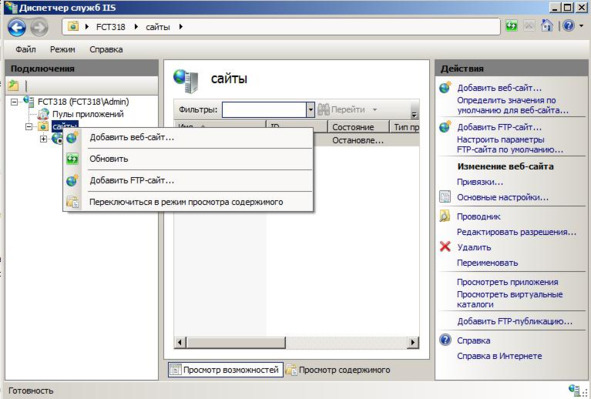The height and width of the screenshot is (399, 591).
Task: Click the blue Back navigation arrow
Action: (x=17, y=28)
